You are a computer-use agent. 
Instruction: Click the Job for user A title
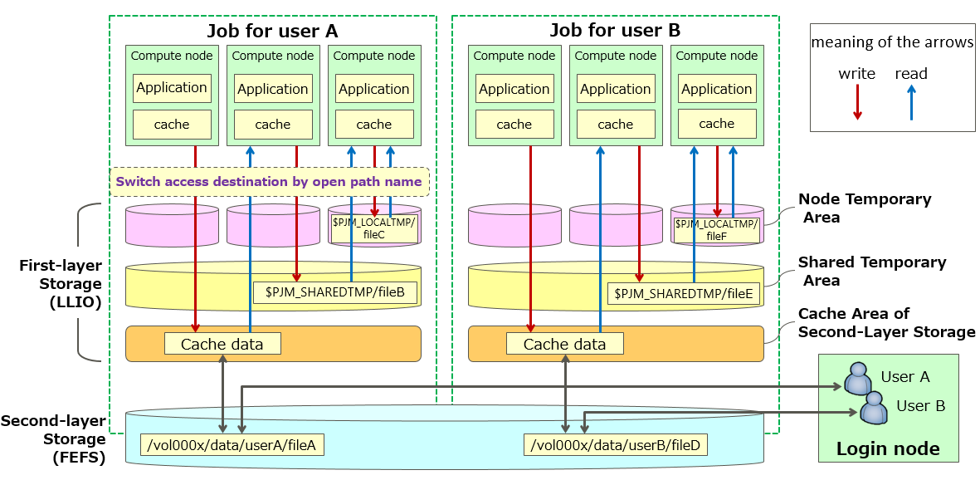pos(272,31)
